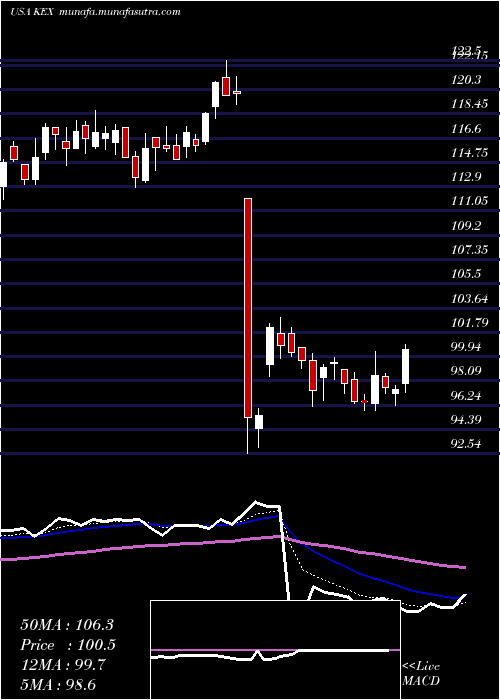
Task: Select the 98.09 price axis label
Action: tap(466, 371)
